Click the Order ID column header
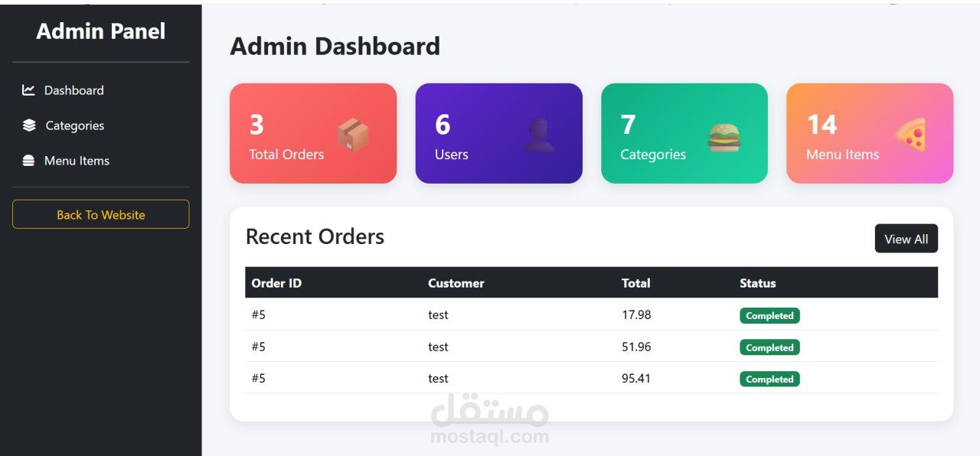 (x=276, y=283)
